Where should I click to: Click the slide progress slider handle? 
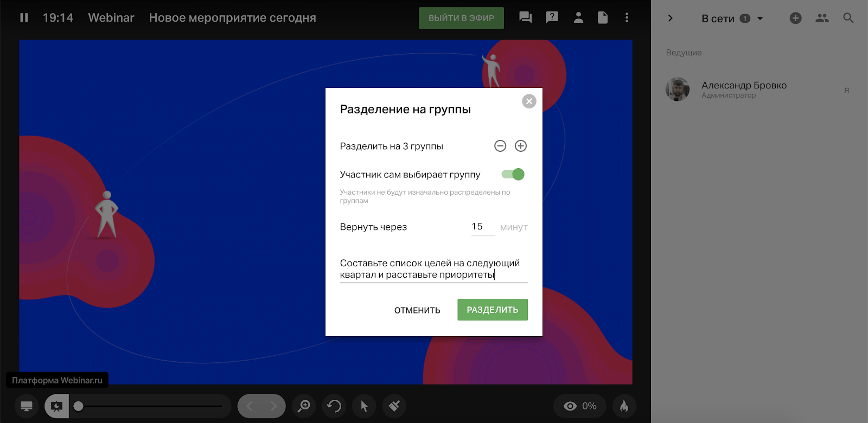pyautogui.click(x=79, y=406)
